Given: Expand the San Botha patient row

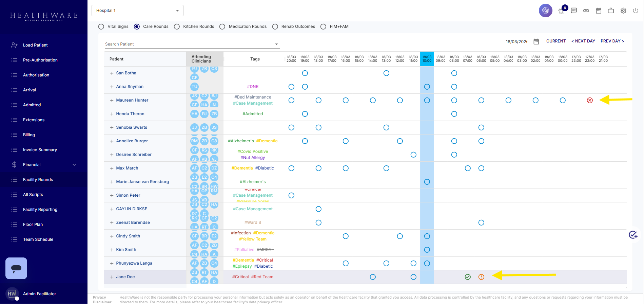Looking at the screenshot, I should pyautogui.click(x=112, y=73).
